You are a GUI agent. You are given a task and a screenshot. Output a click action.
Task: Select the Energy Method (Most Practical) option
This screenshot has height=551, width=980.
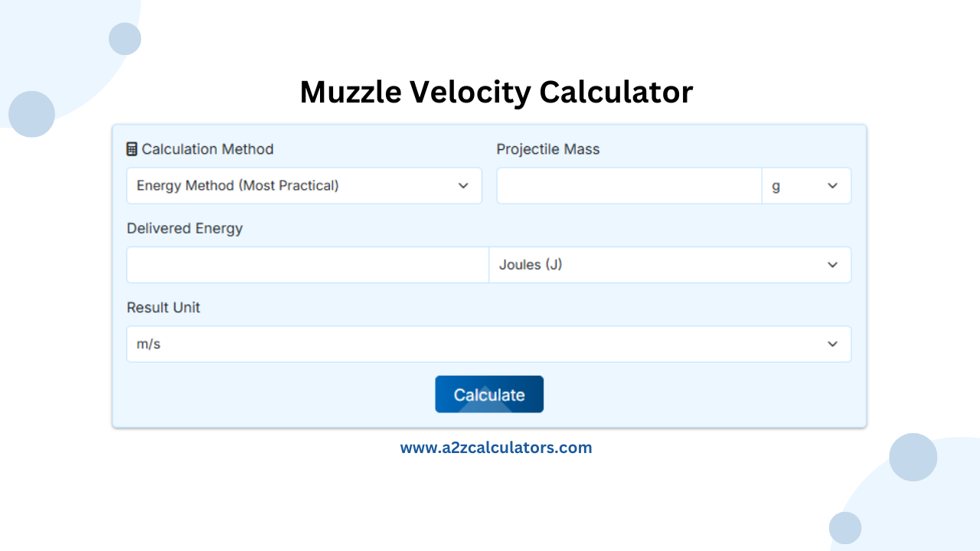point(304,185)
